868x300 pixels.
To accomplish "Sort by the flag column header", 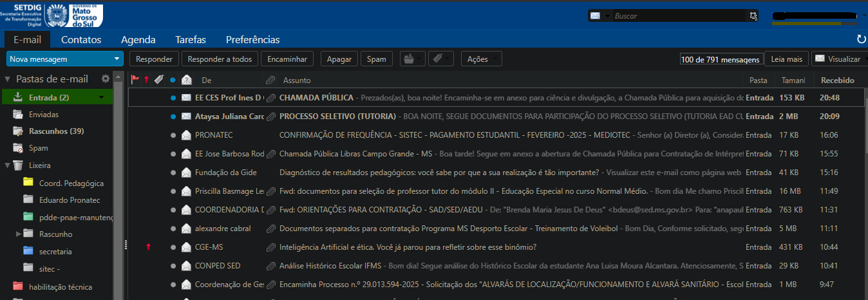I will click(x=135, y=80).
